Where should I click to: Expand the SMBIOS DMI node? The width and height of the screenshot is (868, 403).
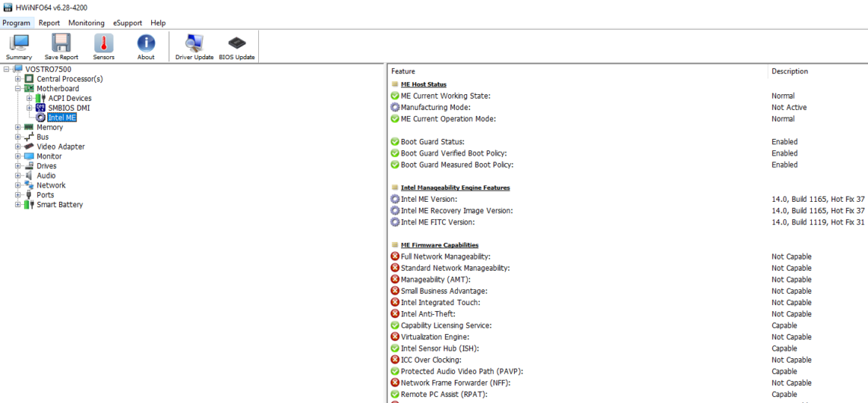point(30,108)
